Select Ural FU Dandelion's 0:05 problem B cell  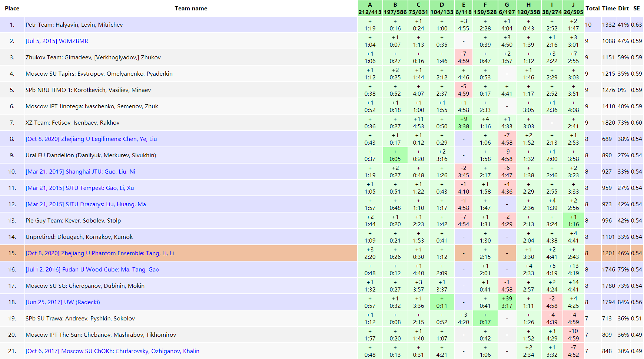point(395,155)
